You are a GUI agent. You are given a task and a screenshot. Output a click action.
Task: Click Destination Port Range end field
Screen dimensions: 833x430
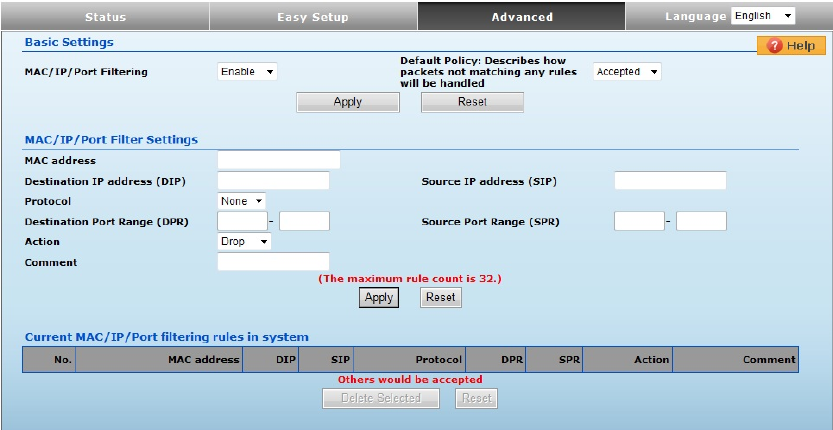point(304,221)
